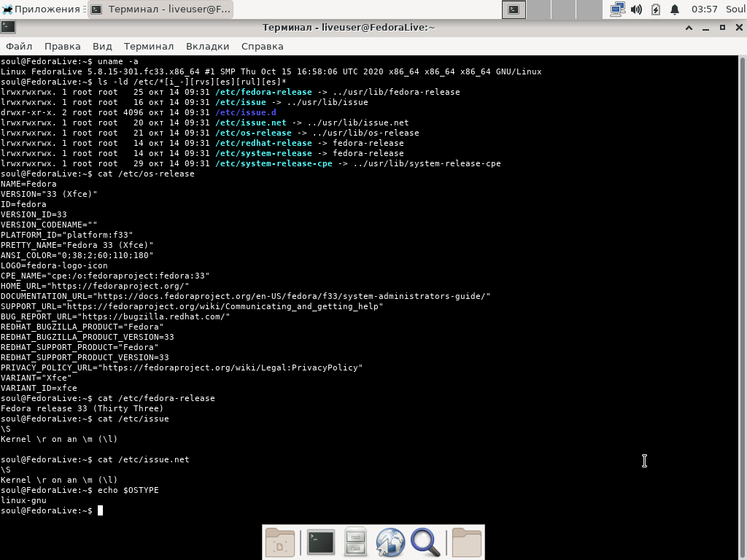Open the Вид menu
747x560 pixels.
[x=102, y=46]
